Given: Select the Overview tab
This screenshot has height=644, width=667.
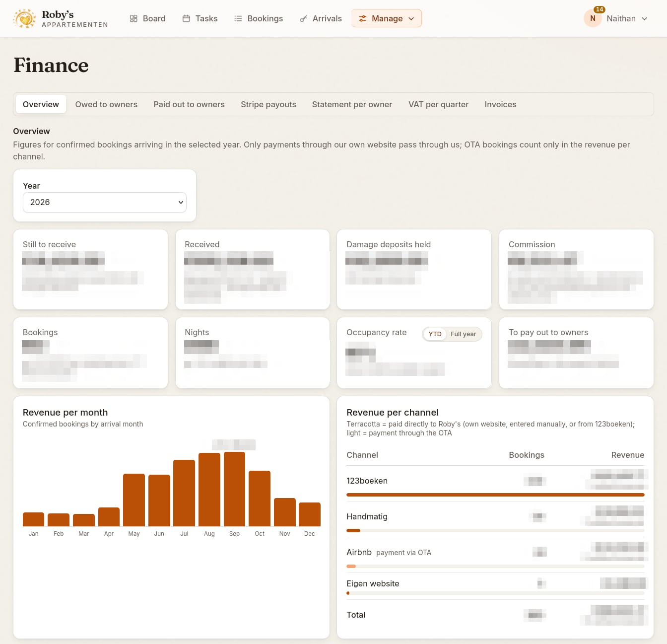Looking at the screenshot, I should pos(41,104).
